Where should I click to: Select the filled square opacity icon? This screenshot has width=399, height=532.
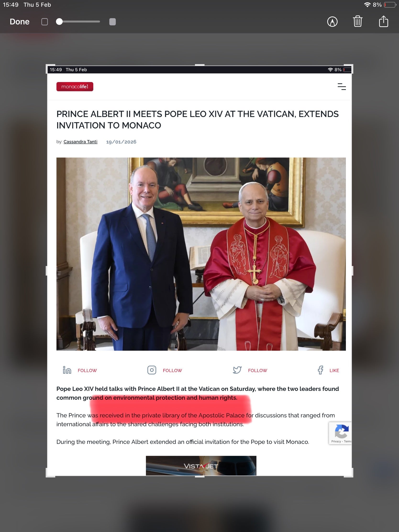click(x=112, y=22)
